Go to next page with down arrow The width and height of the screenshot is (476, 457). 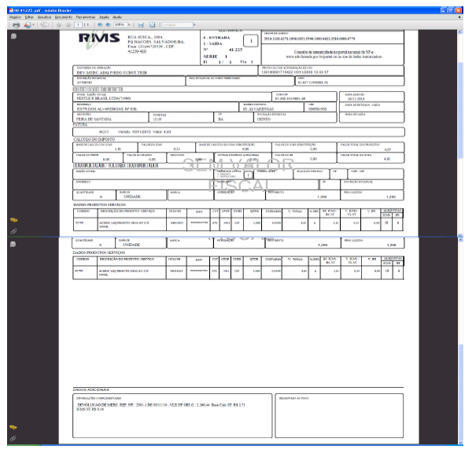point(68,25)
